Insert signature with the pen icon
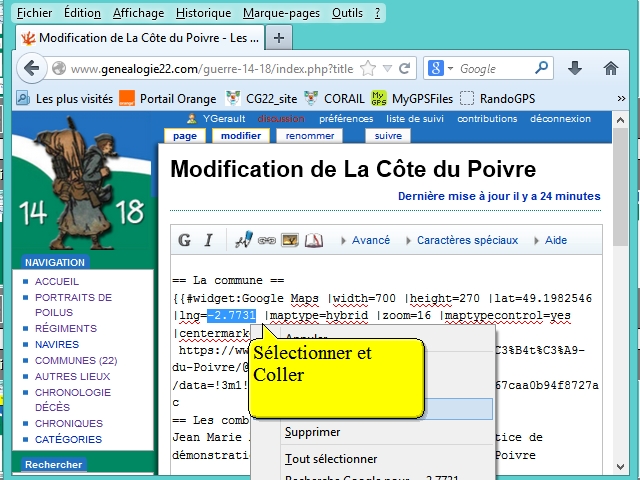 [243, 240]
